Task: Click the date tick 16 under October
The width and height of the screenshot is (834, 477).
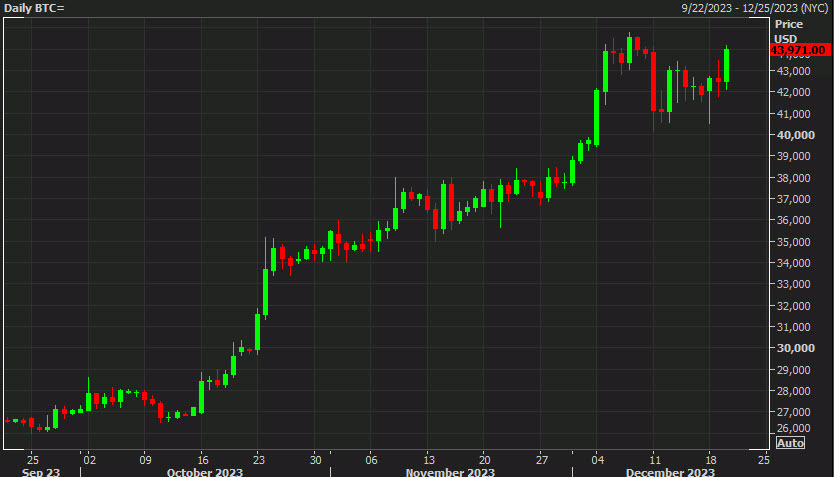Action: (202, 459)
